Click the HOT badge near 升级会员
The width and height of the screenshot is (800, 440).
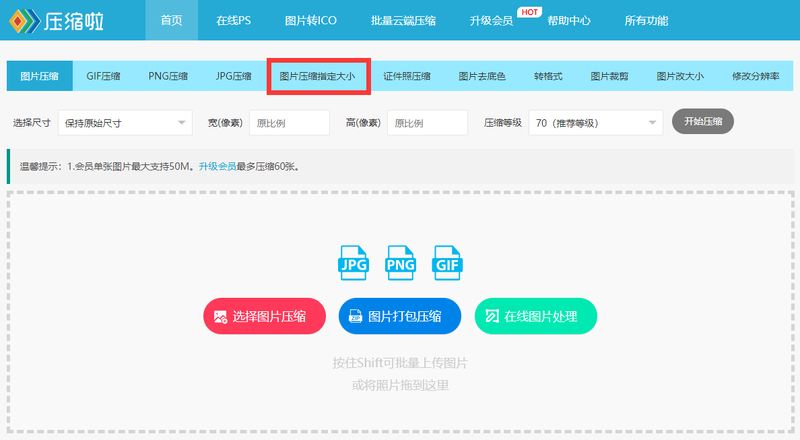[x=529, y=12]
